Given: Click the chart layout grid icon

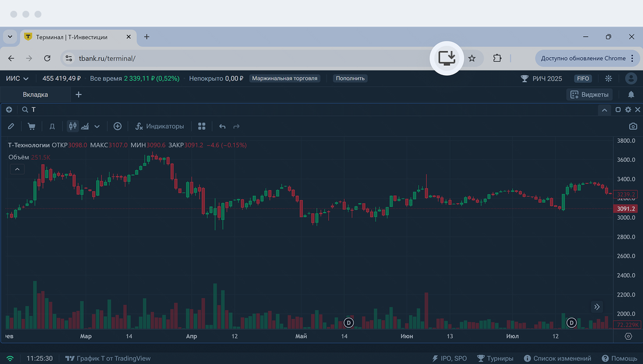Looking at the screenshot, I should [x=202, y=126].
